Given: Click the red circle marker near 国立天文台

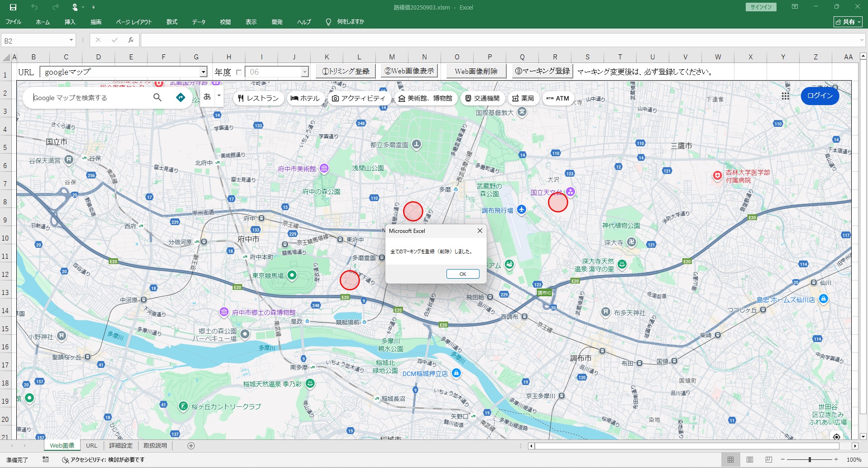Looking at the screenshot, I should coord(558,202).
